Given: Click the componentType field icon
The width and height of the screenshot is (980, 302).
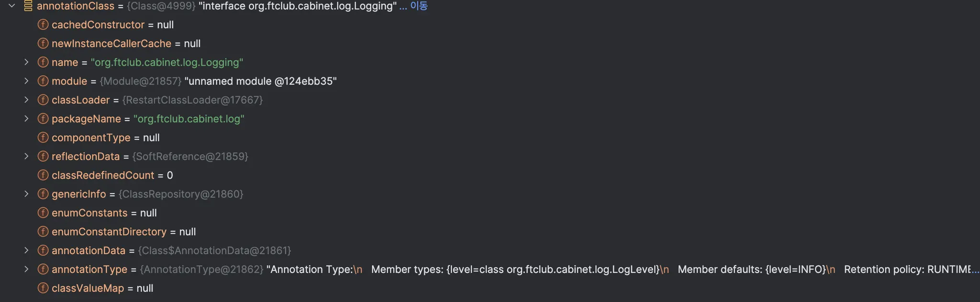Looking at the screenshot, I should tap(43, 137).
